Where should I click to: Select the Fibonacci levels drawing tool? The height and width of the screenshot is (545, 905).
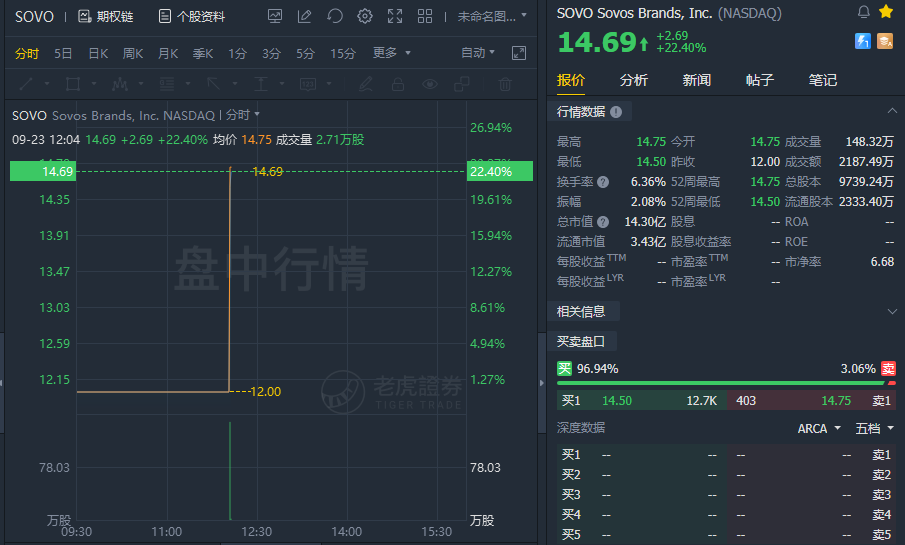point(167,84)
